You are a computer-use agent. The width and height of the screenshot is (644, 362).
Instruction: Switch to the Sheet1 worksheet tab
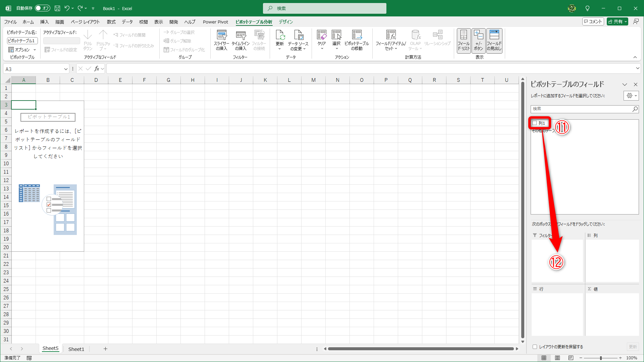(x=76, y=349)
